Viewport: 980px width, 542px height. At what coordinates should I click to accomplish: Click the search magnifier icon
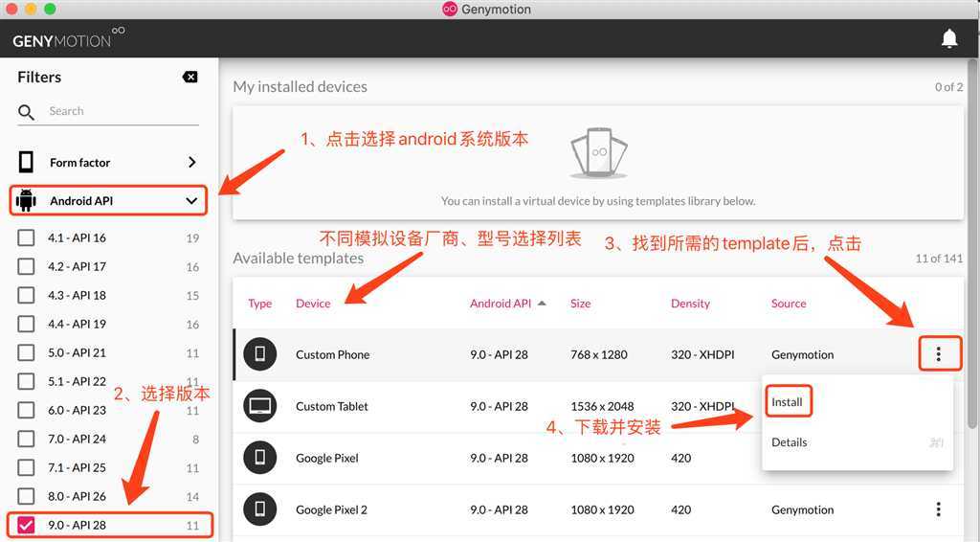click(26, 112)
